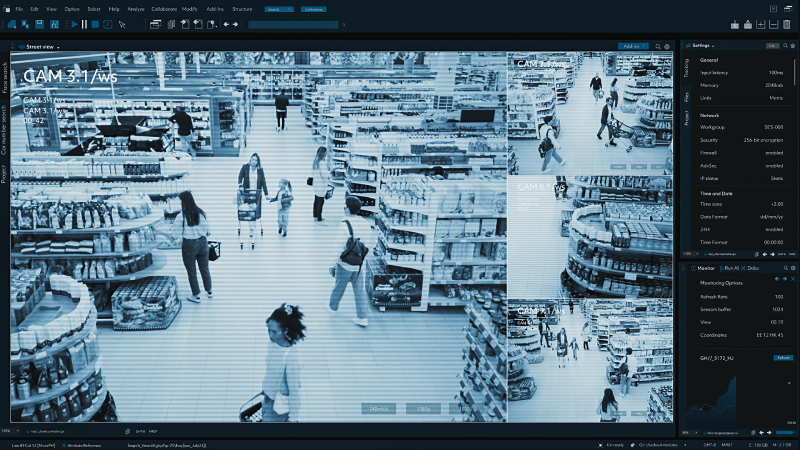The height and width of the screenshot is (450, 800).
Task: Pause playback using the toolbar pause icon
Action: coord(83,24)
